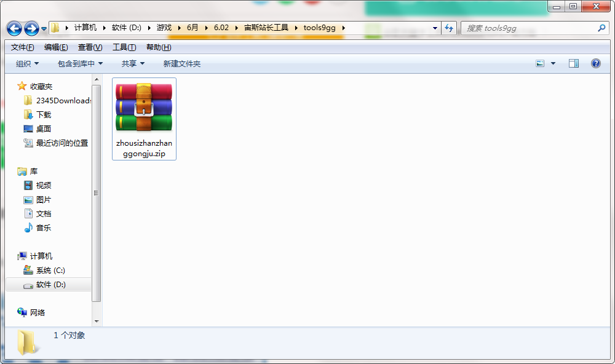Open the 视频 library

pos(44,186)
